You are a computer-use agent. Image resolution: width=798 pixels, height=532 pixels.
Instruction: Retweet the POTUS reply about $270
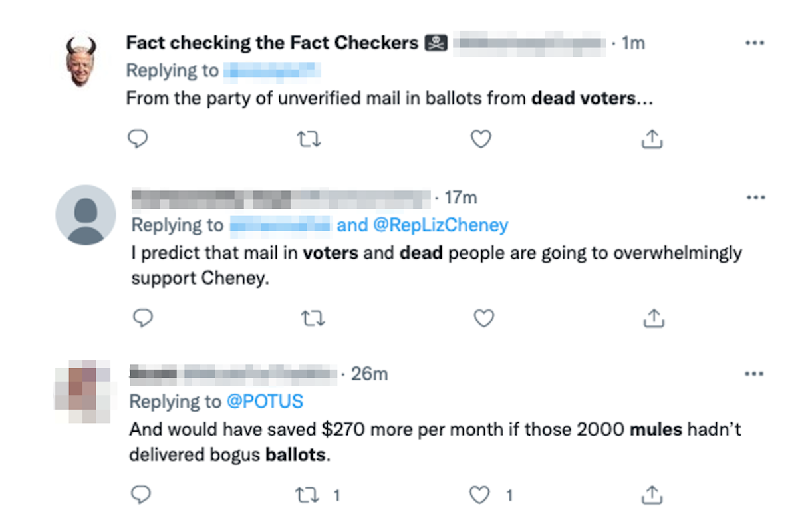307,495
